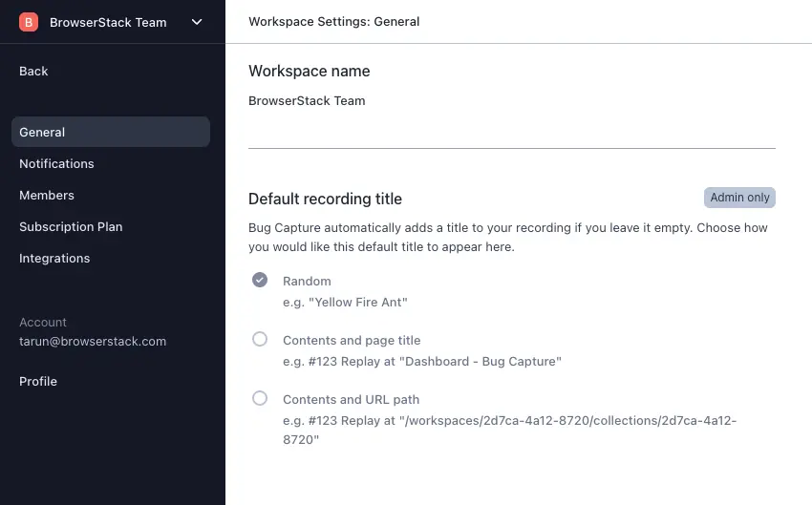Choose Contents and URL path radio button
This screenshot has height=505, width=812.
coord(260,398)
